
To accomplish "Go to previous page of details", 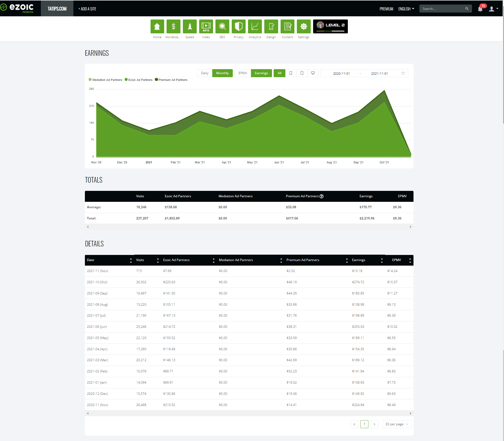I will (x=355, y=424).
